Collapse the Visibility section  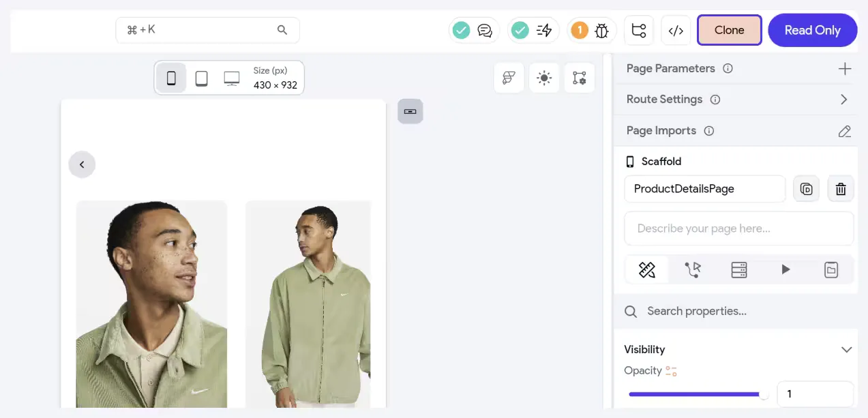tap(846, 350)
